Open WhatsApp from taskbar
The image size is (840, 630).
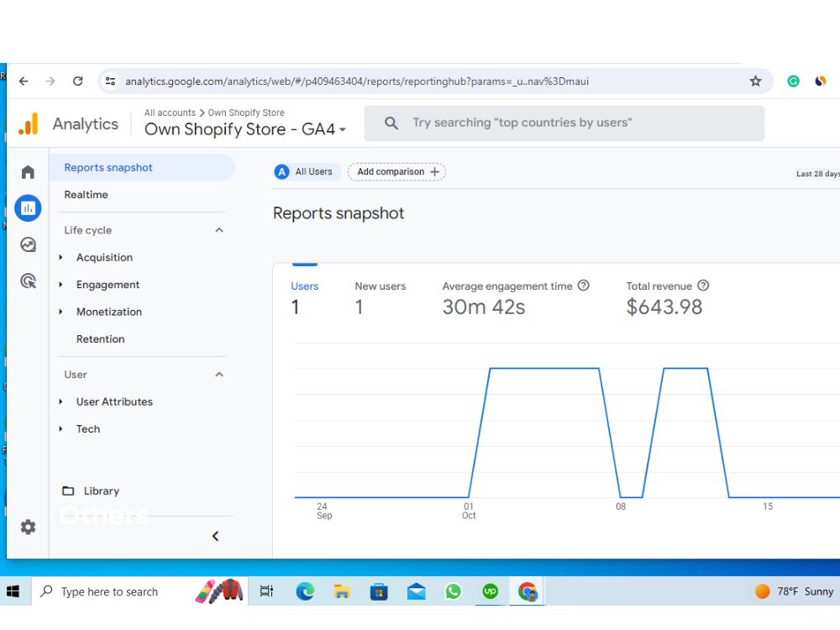pos(454,591)
